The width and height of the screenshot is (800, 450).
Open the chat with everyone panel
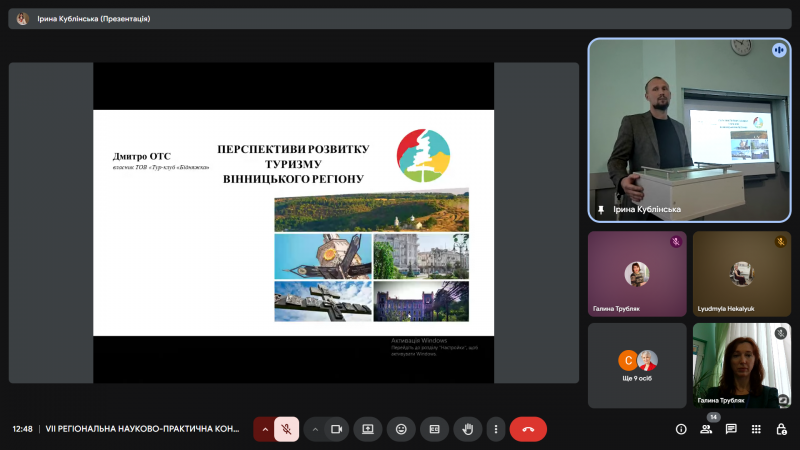coord(731,429)
